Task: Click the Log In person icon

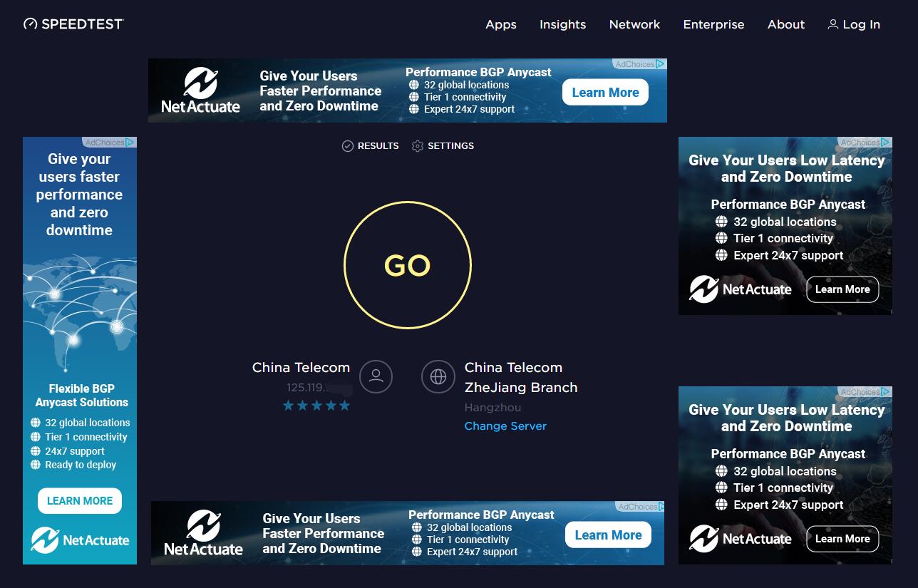Action: pos(832,25)
